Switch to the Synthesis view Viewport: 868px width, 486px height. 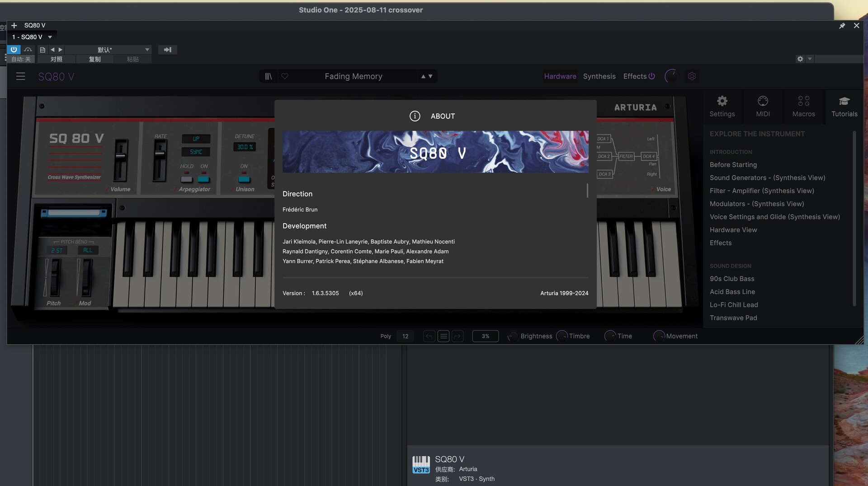[599, 76]
